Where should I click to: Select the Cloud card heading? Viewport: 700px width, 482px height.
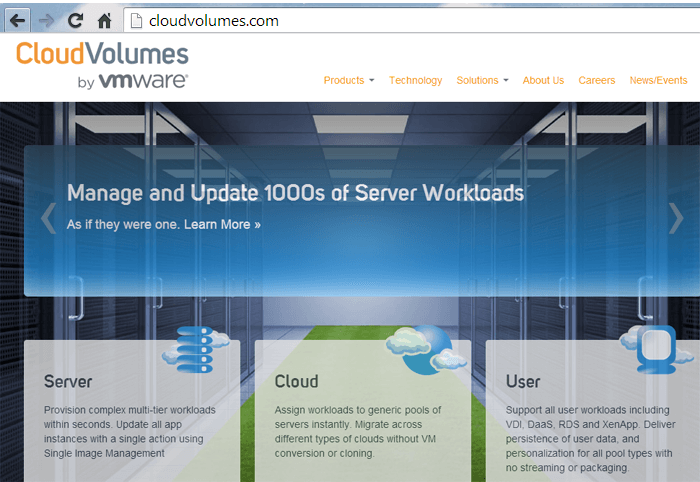(296, 382)
